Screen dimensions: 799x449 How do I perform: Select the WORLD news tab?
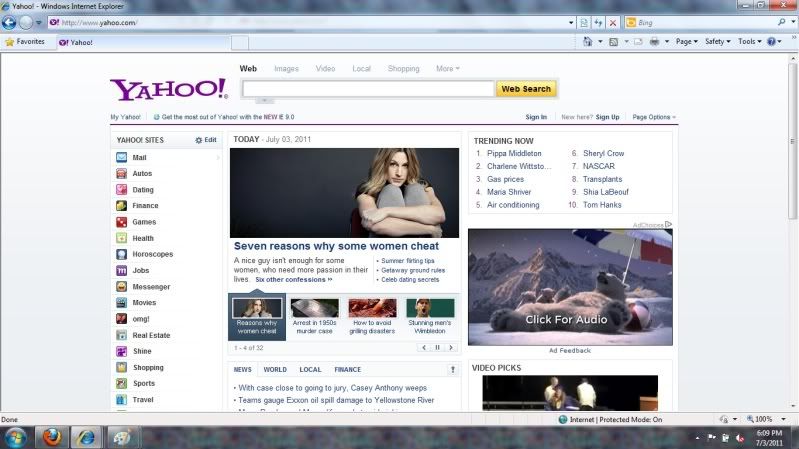click(275, 369)
